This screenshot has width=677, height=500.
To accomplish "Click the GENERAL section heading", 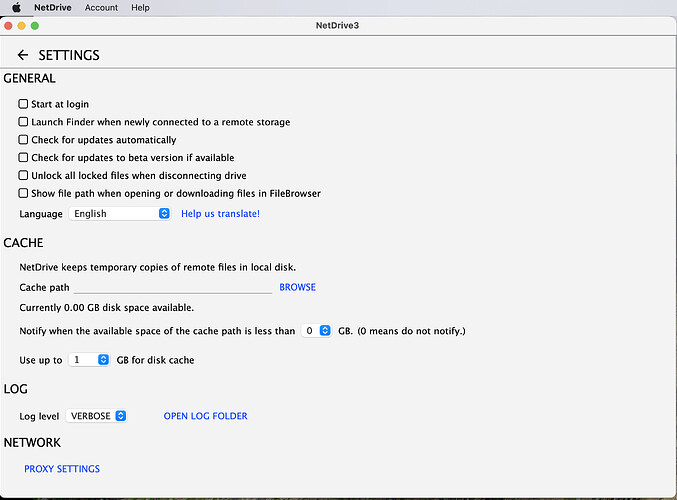I will point(29,78).
